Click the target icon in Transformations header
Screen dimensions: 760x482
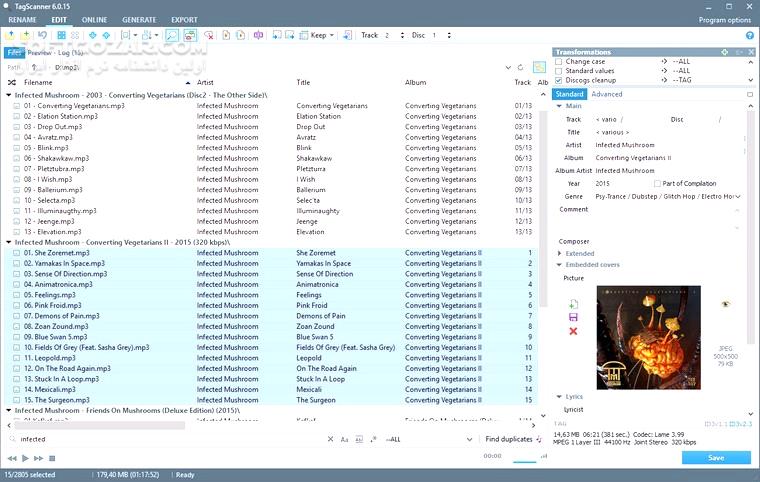[x=725, y=52]
